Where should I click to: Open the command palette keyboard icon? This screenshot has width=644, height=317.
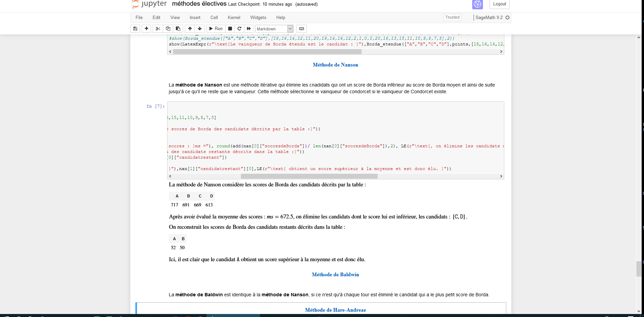click(x=301, y=29)
